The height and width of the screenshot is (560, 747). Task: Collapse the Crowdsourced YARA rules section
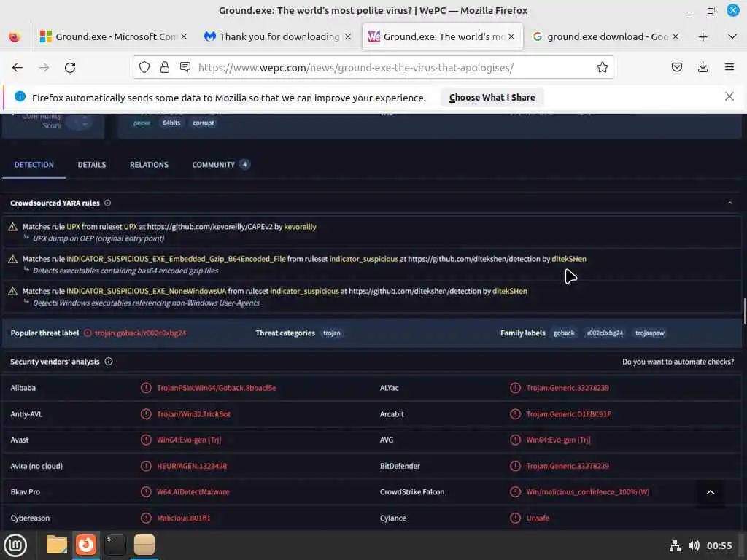729,203
